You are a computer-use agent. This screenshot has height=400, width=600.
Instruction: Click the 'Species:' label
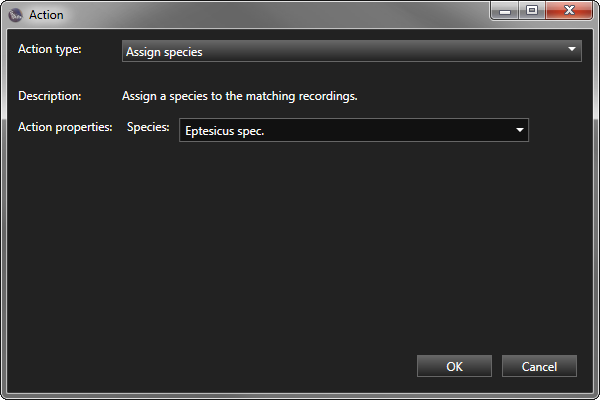[x=148, y=127]
